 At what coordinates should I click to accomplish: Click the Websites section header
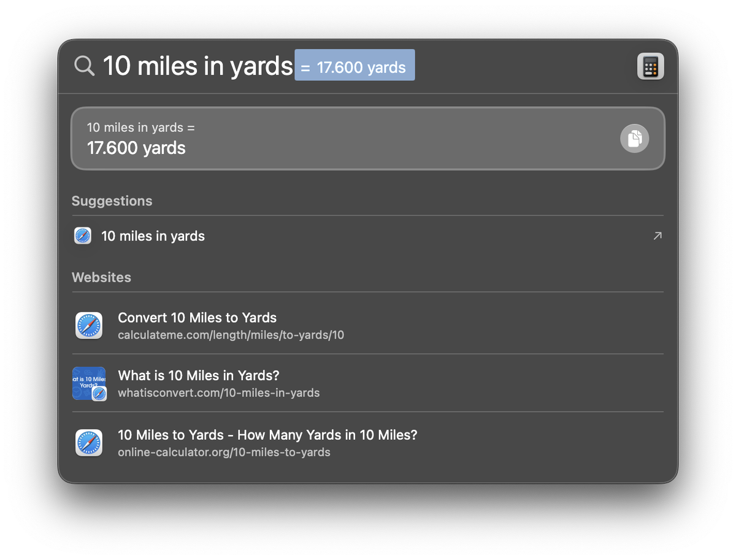(101, 277)
